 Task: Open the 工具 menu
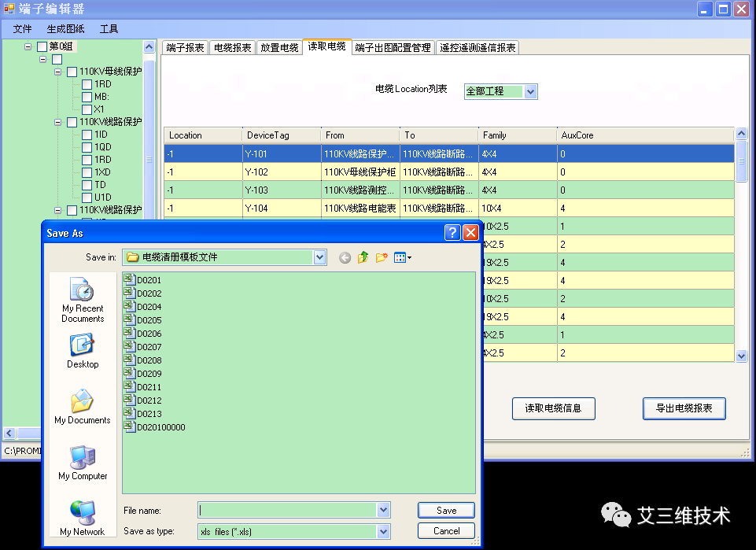pos(108,28)
